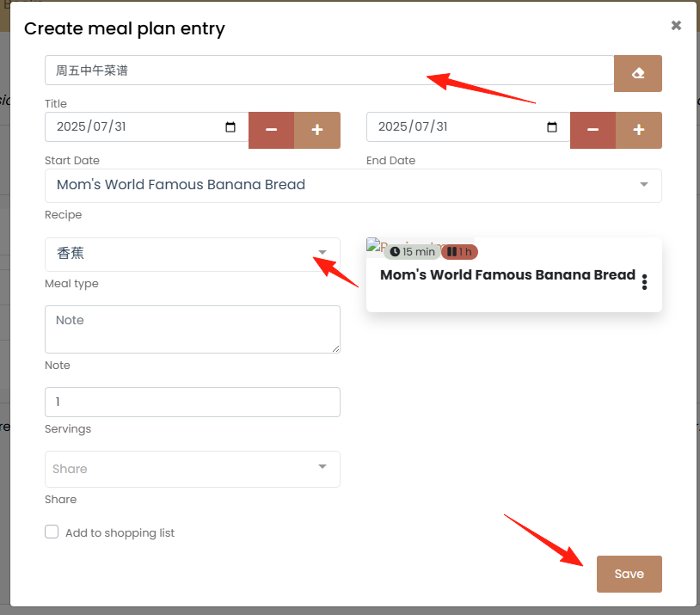Focus the Title text field

[x=329, y=71]
